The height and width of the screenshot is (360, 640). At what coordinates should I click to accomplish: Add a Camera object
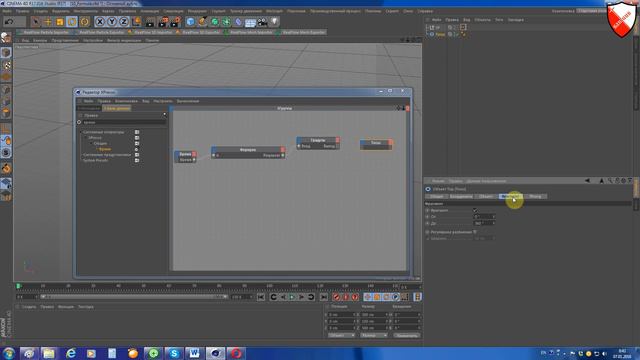point(262,22)
